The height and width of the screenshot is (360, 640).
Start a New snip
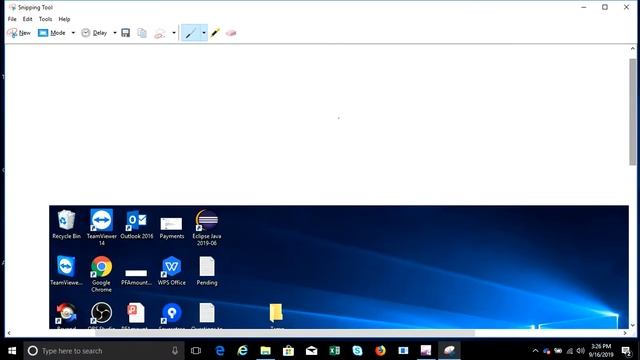pyautogui.click(x=19, y=33)
